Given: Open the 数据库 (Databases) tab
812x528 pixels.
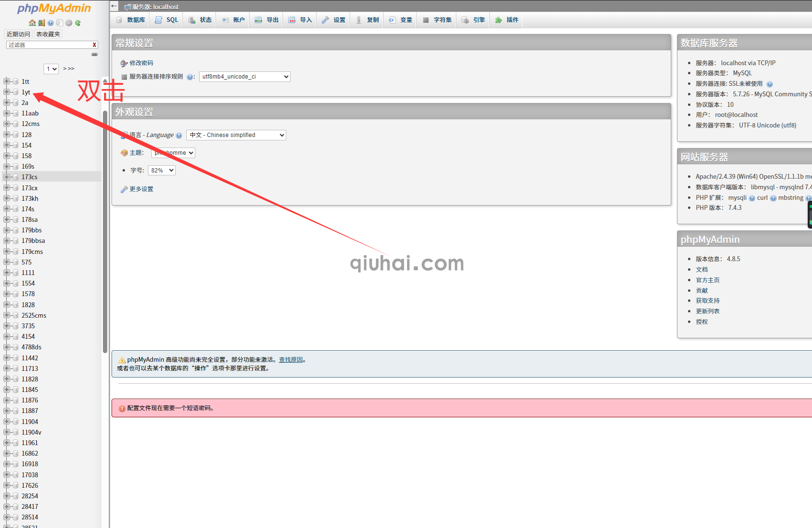Looking at the screenshot, I should 131,20.
